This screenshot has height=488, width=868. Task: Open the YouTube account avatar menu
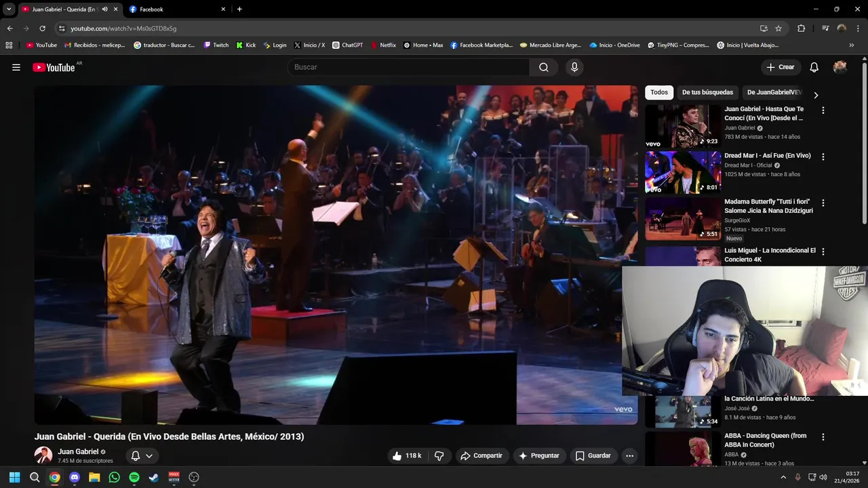840,67
